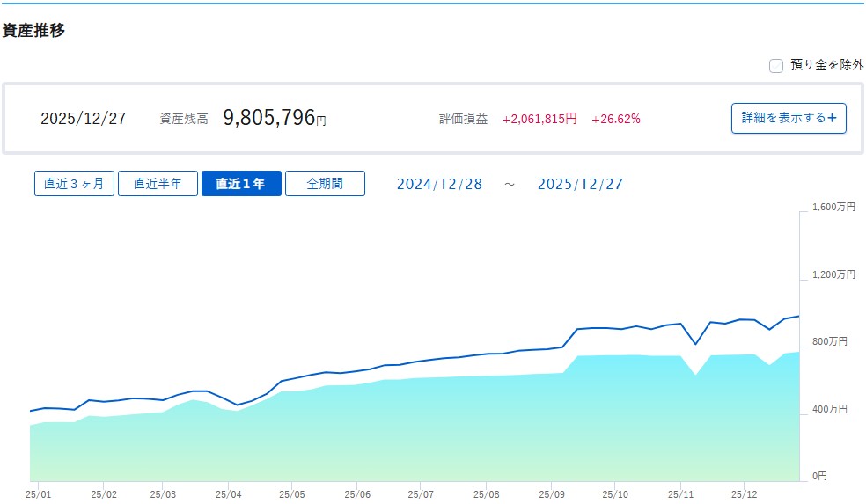
Task: Switch to 直近3ヶ月 period tab
Action: [74, 184]
